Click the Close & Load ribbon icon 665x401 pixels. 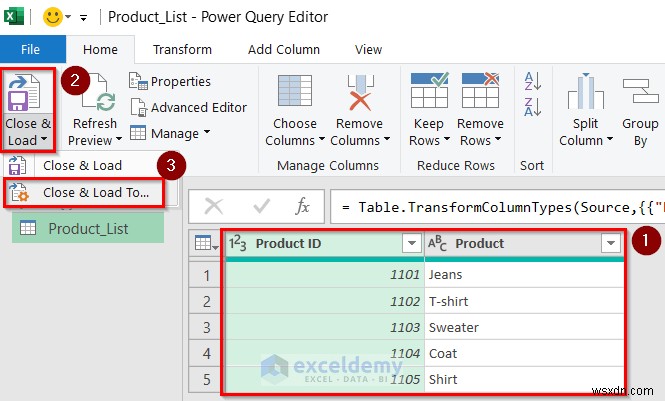coord(24,92)
